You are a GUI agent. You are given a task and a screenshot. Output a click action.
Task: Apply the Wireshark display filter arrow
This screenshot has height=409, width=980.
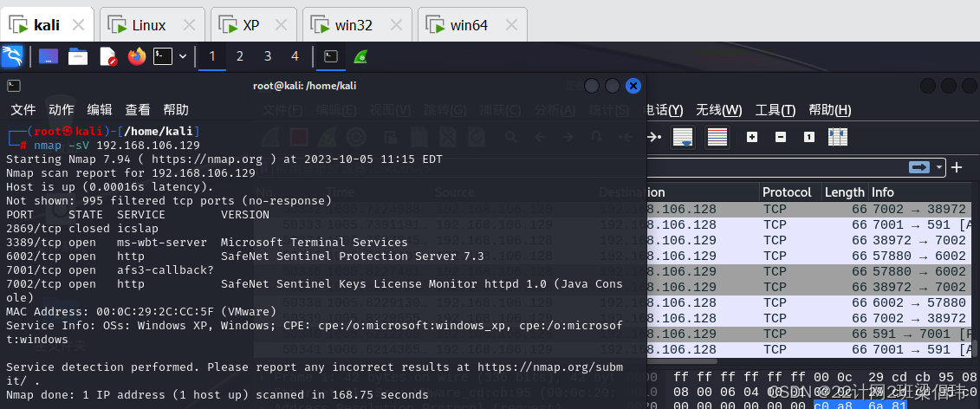920,167
